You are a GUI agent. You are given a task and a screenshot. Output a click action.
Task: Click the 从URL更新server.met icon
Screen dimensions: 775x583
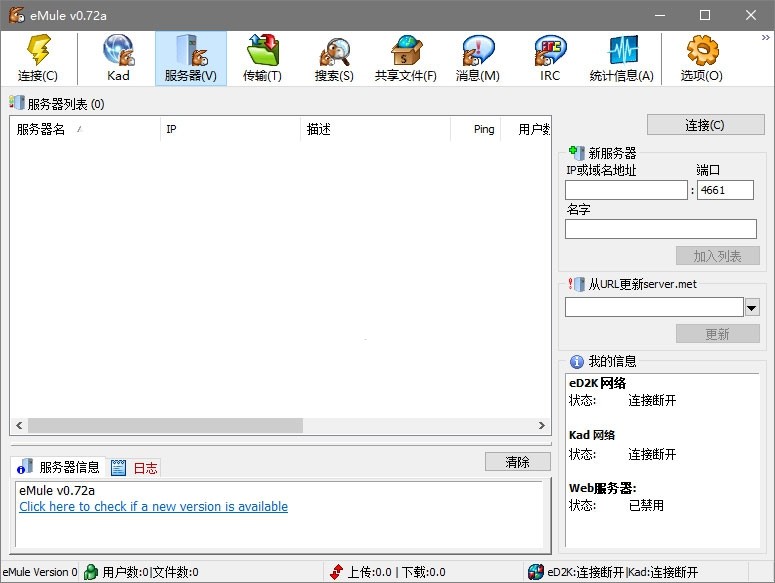[576, 284]
